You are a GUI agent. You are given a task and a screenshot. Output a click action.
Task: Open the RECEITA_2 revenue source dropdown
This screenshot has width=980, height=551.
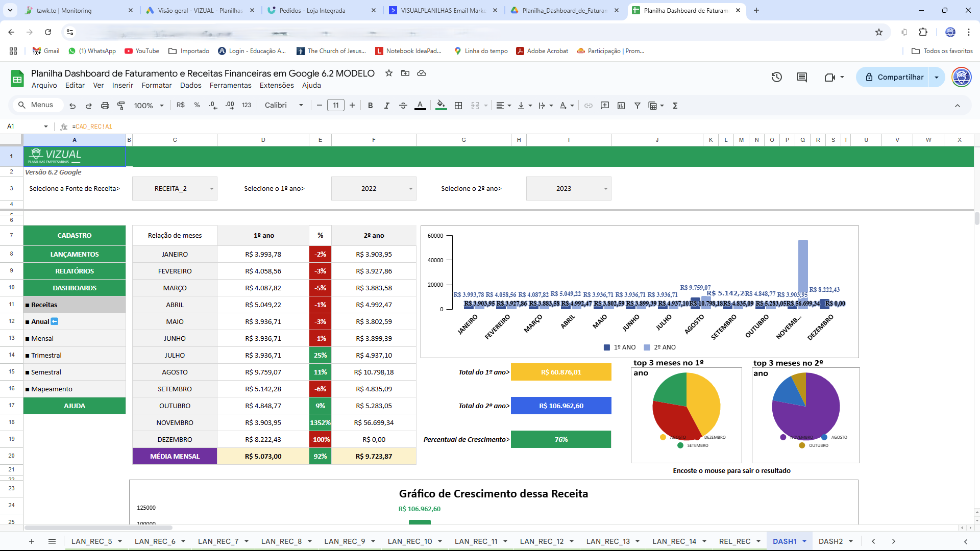pyautogui.click(x=211, y=189)
